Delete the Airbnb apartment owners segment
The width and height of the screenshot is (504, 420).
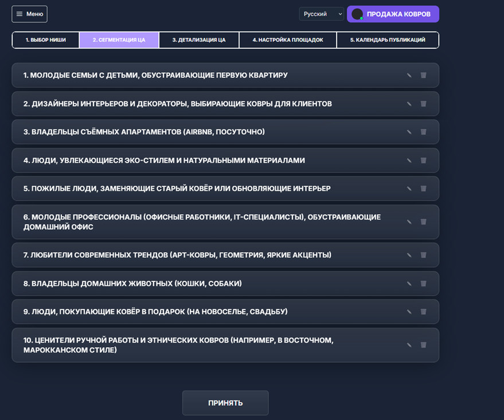tap(423, 132)
